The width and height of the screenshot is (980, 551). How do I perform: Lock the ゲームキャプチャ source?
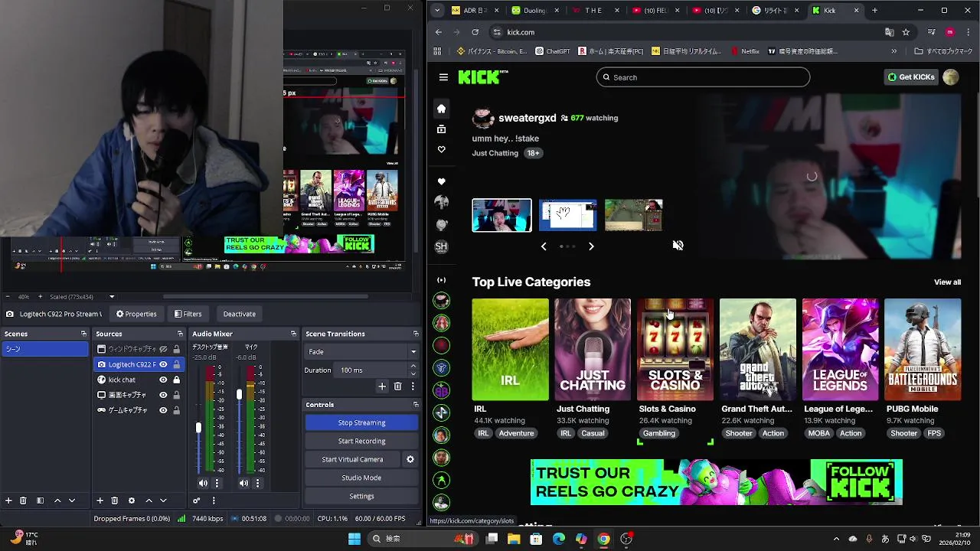[176, 410]
